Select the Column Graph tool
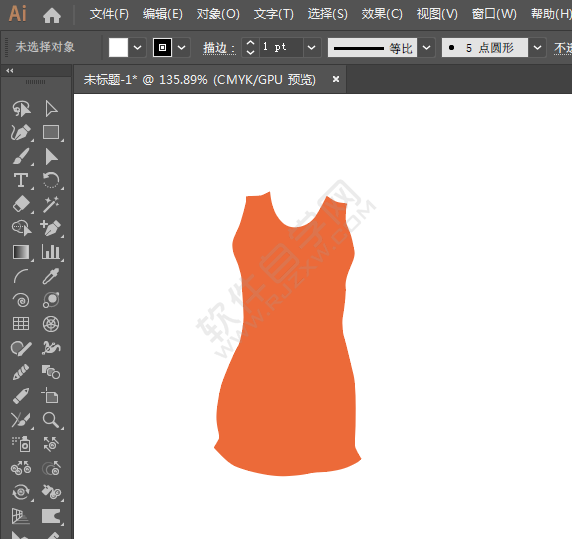572x539 pixels. (51, 252)
